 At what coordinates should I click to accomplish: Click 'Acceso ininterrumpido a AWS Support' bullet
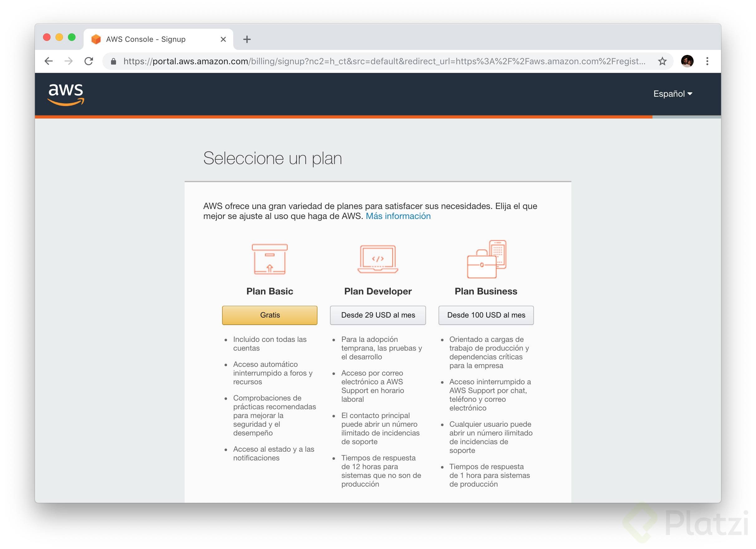click(490, 395)
